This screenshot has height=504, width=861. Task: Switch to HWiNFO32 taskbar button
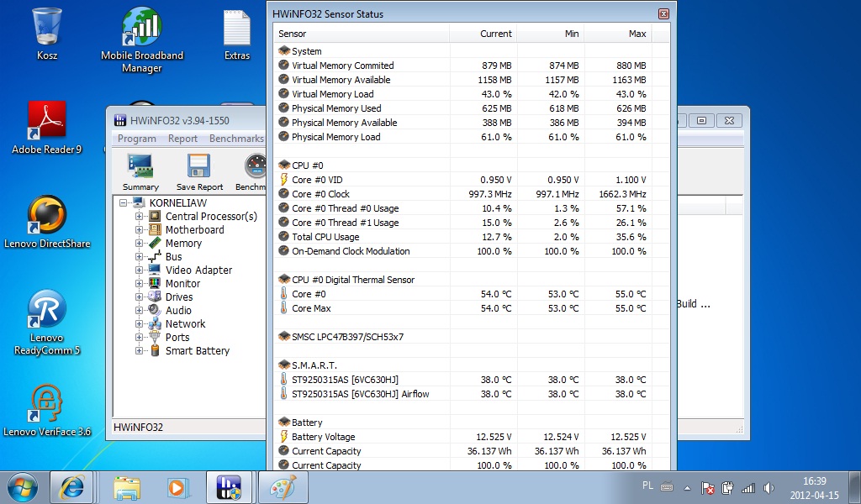[x=229, y=487]
